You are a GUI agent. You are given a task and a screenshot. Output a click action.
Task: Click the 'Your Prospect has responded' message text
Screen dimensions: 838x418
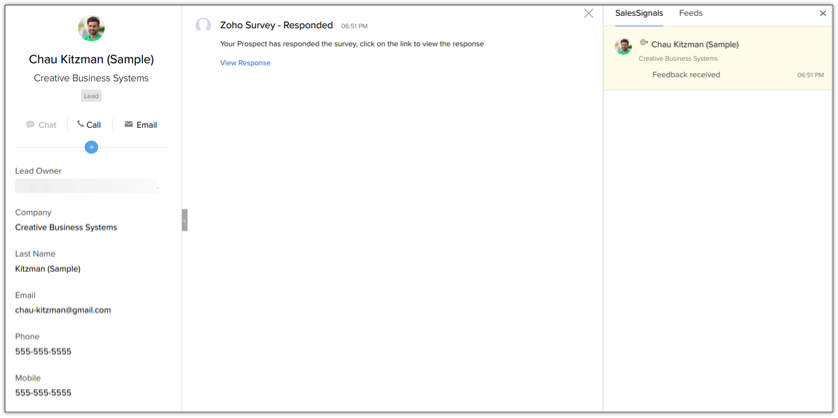point(352,44)
